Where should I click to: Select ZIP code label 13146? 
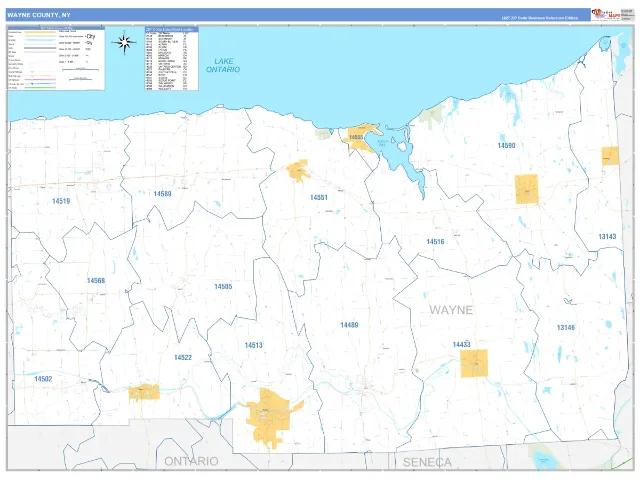(x=566, y=327)
